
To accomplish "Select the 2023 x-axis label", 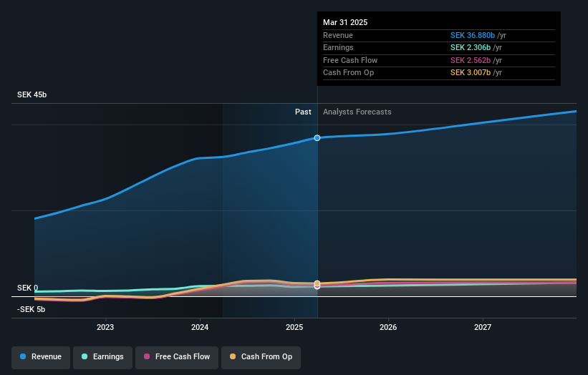I will tap(105, 328).
